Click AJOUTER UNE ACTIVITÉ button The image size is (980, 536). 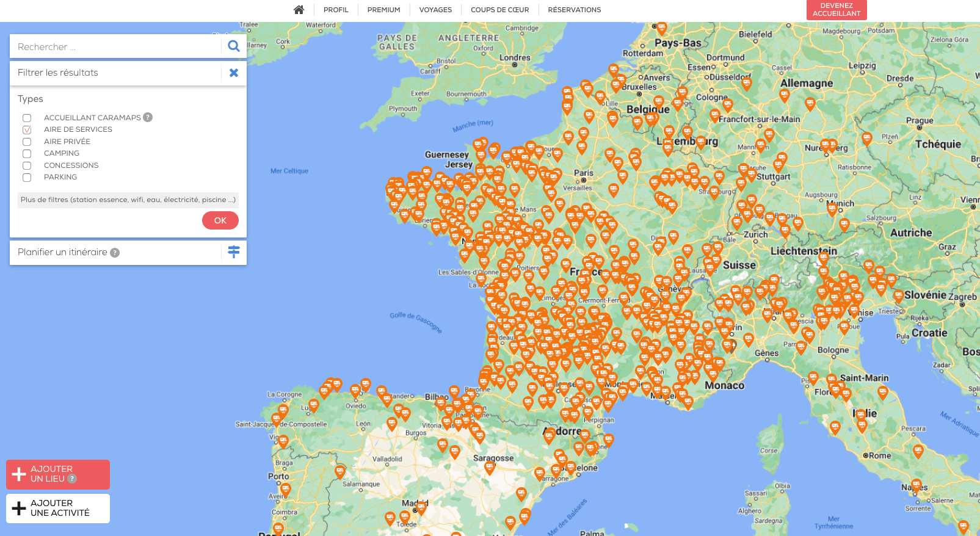tap(58, 509)
